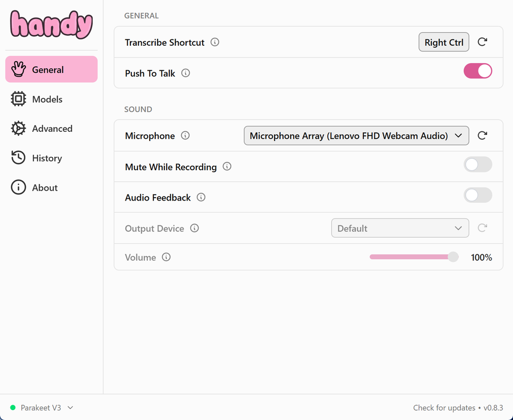Click the Transcribe Shortcut label

165,42
